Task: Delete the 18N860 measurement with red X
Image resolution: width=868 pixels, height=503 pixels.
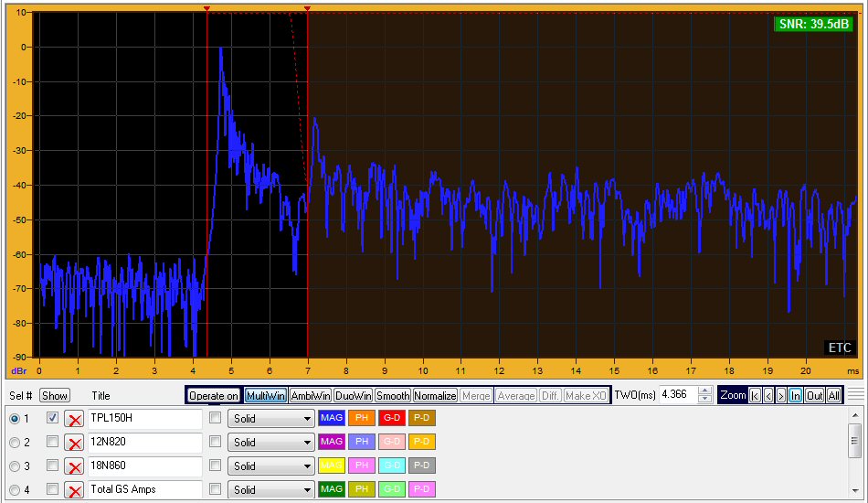Action: (x=74, y=466)
